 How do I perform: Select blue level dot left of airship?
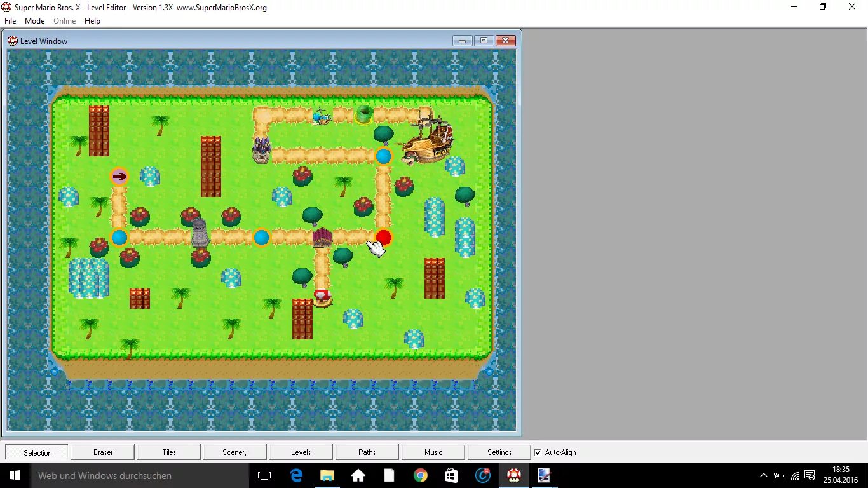tap(384, 156)
